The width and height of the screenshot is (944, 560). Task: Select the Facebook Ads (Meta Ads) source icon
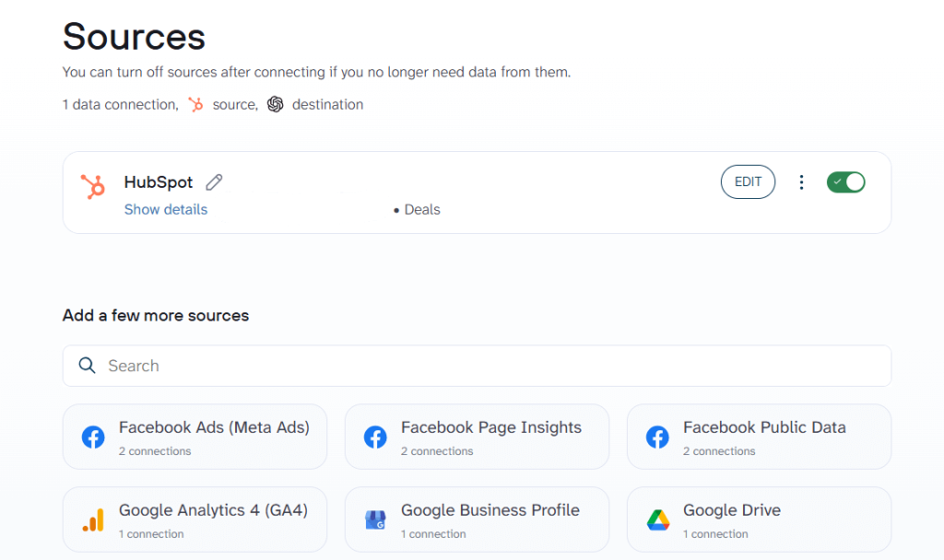pos(92,437)
